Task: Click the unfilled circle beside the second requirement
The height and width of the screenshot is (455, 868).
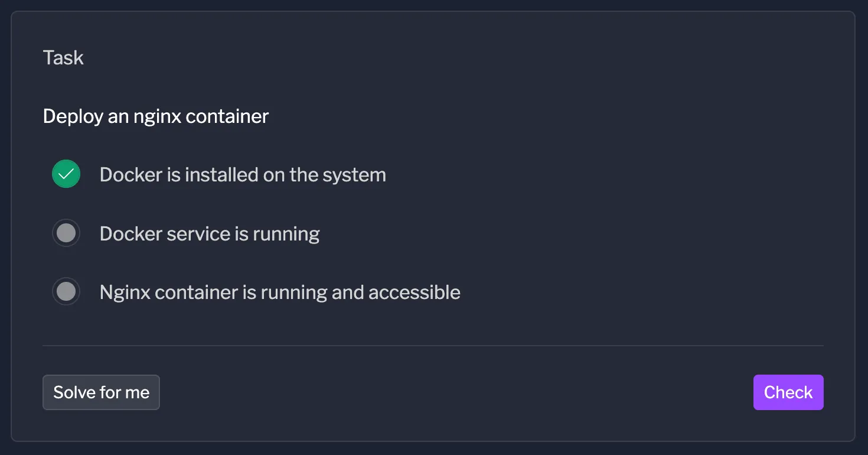Action: (x=66, y=233)
